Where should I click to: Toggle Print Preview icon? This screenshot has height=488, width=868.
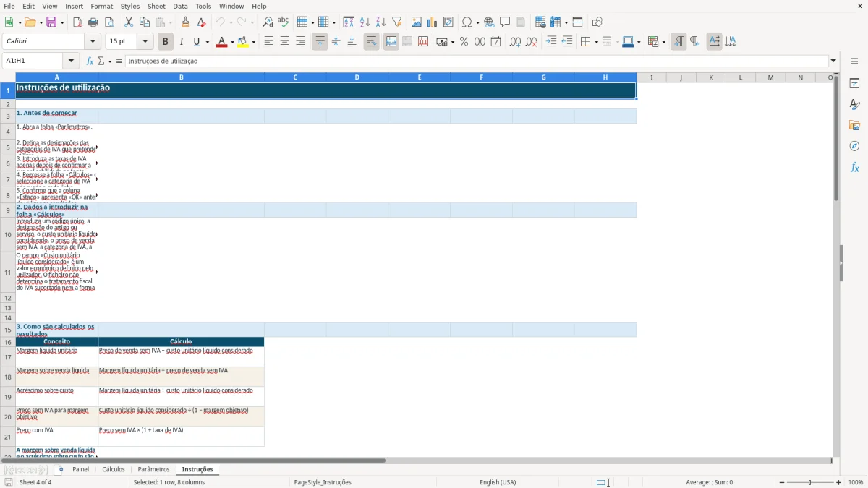[109, 22]
